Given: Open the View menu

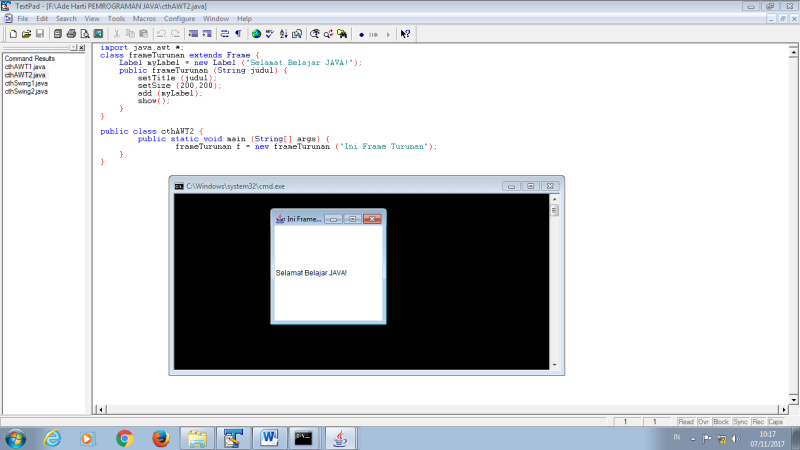Looking at the screenshot, I should coord(92,18).
